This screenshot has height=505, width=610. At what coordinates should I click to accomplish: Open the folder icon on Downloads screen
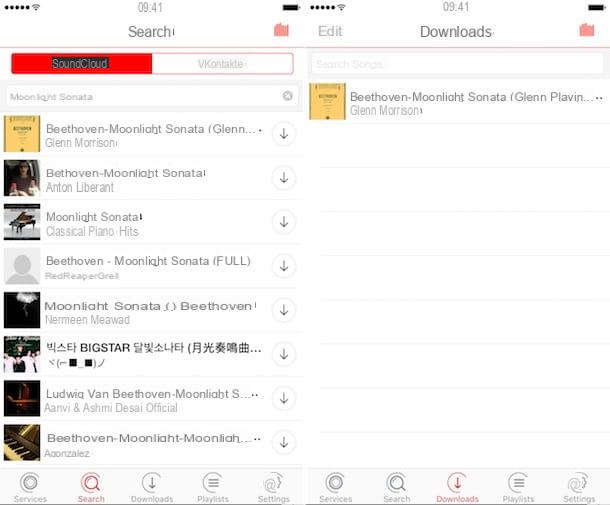[587, 30]
